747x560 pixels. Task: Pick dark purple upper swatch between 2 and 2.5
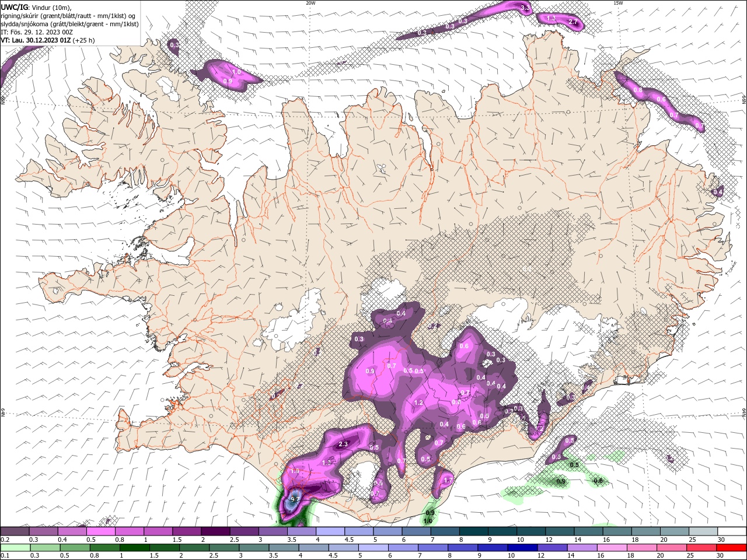(x=215, y=531)
